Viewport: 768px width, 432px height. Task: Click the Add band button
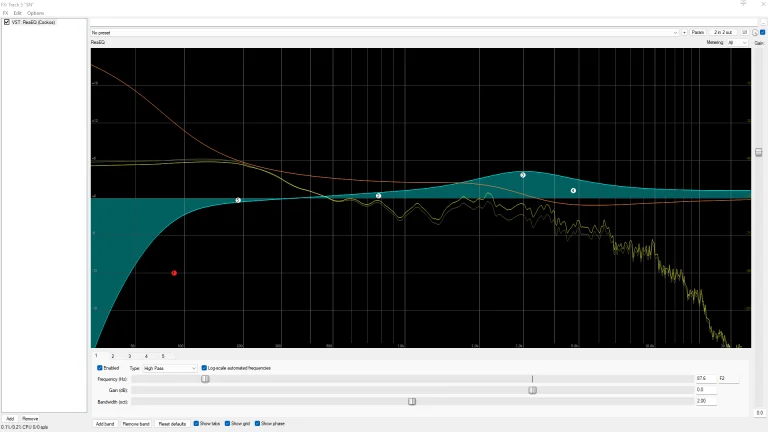coord(105,424)
